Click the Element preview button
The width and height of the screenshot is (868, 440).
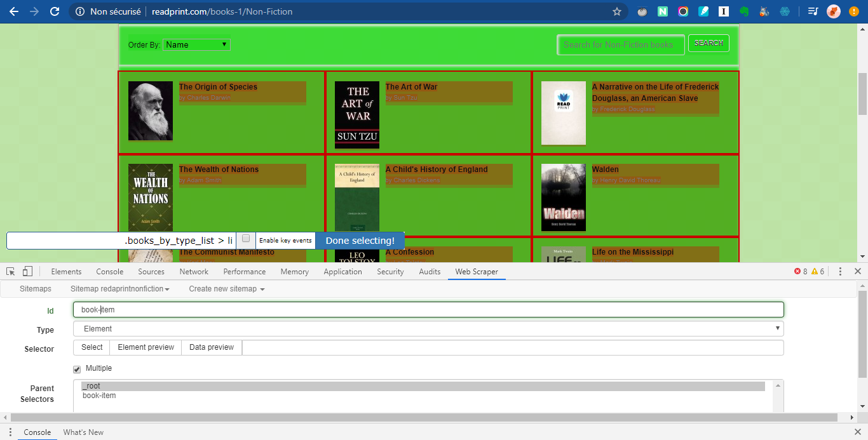coord(146,347)
